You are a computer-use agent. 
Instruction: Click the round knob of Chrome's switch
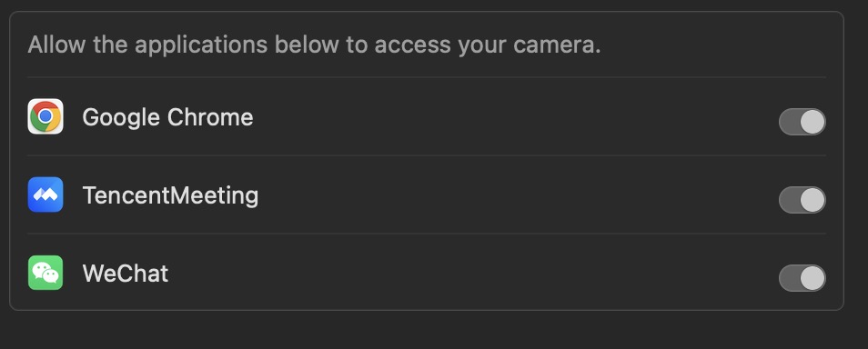click(x=812, y=122)
